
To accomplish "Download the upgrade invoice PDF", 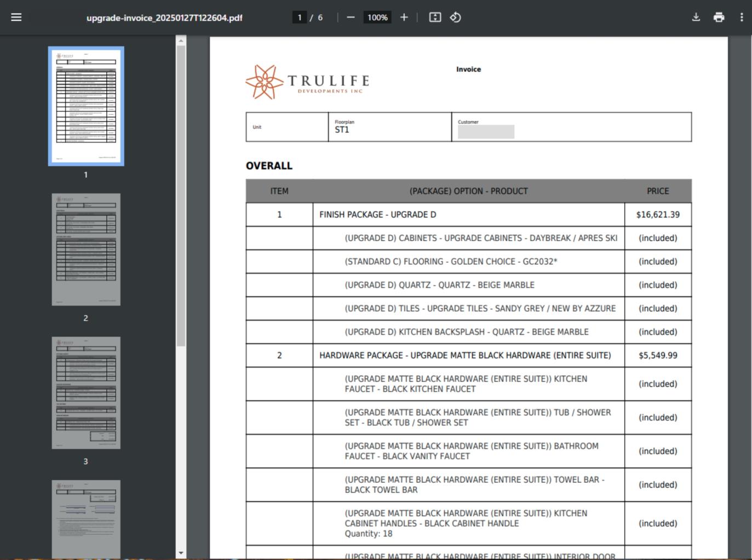I will (x=696, y=17).
